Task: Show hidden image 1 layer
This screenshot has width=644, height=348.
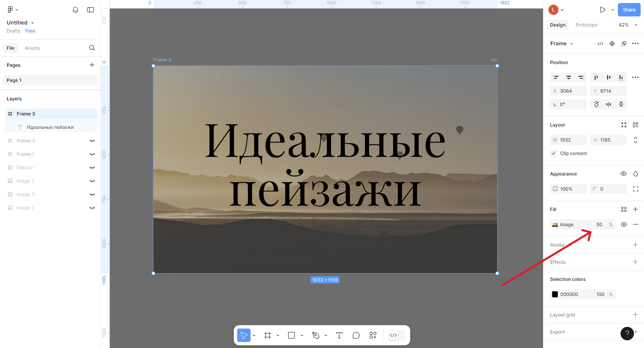Action: [92, 208]
